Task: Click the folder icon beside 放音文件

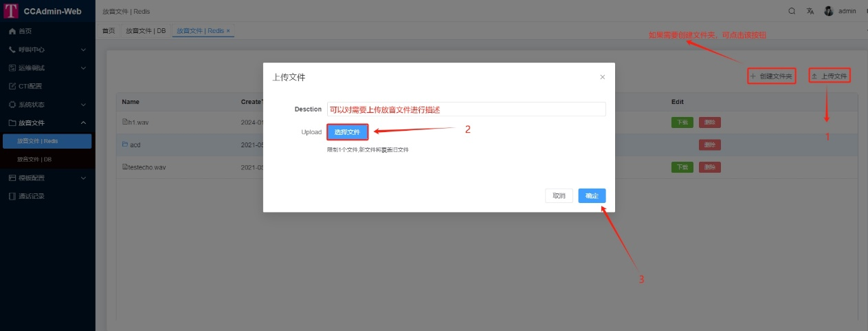Action: [x=12, y=122]
